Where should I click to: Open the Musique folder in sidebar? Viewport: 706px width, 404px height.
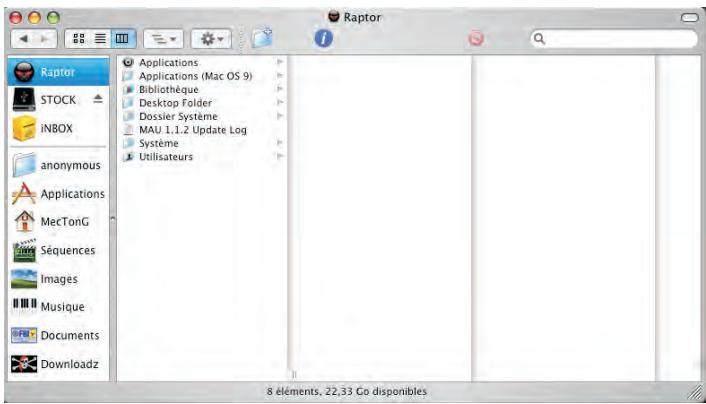[58, 307]
